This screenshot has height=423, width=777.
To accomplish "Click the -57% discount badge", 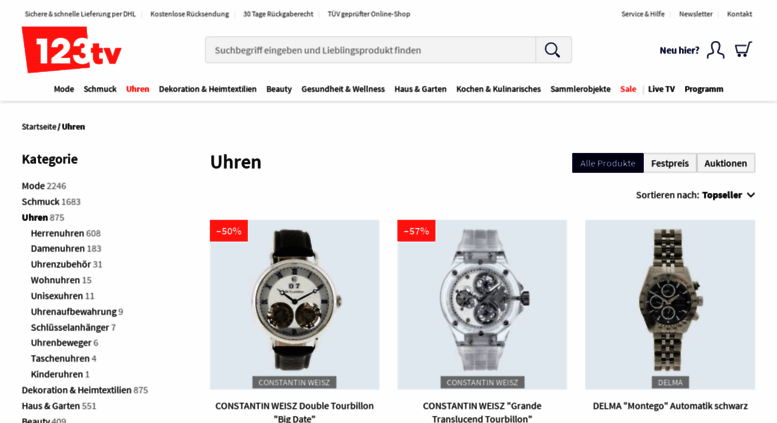I will pos(416,231).
